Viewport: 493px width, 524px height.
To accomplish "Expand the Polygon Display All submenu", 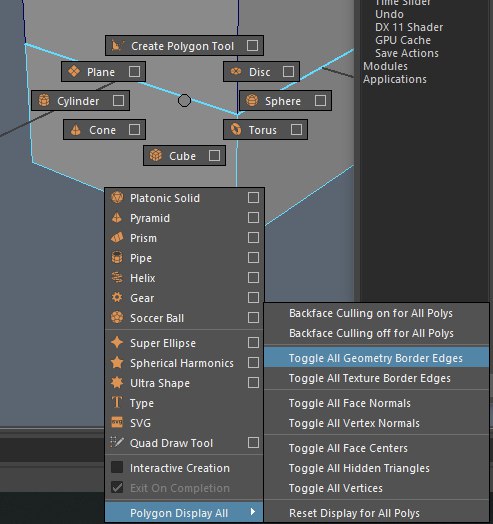I will coord(184,512).
